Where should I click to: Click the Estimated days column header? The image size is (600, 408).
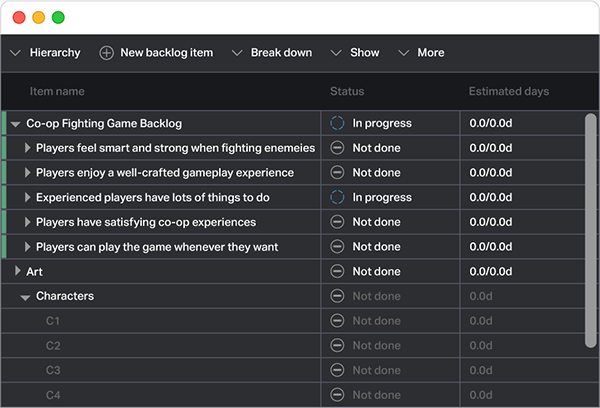click(508, 92)
